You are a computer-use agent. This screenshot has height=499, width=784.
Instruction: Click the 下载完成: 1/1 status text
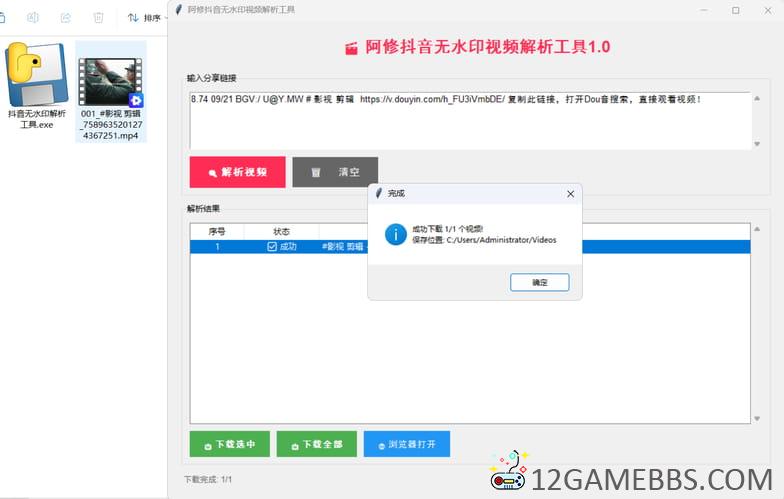point(208,480)
